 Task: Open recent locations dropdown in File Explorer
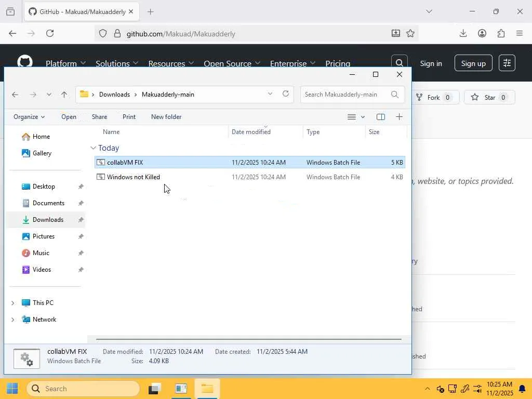[49, 95]
